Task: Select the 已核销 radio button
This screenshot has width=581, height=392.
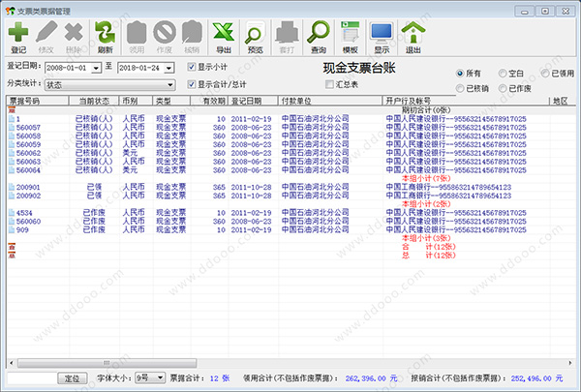Action: point(460,88)
